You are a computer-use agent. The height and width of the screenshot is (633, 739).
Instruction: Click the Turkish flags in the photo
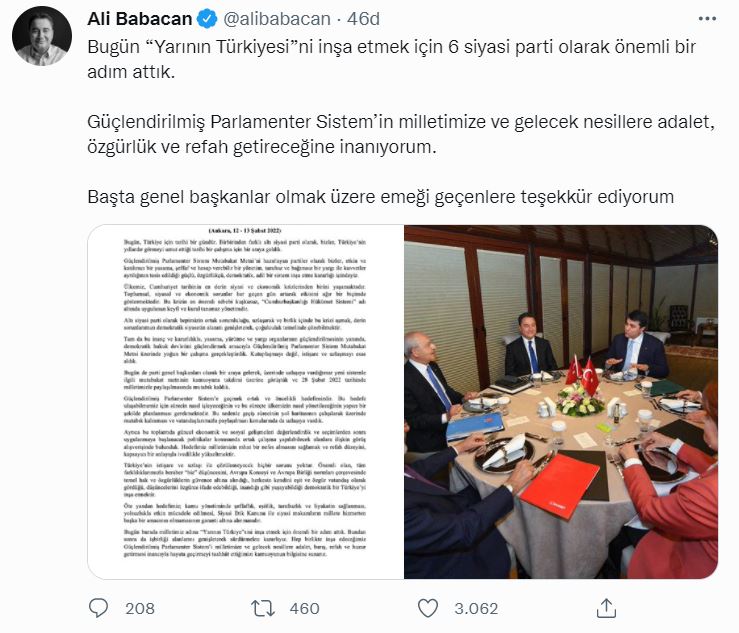point(582,375)
